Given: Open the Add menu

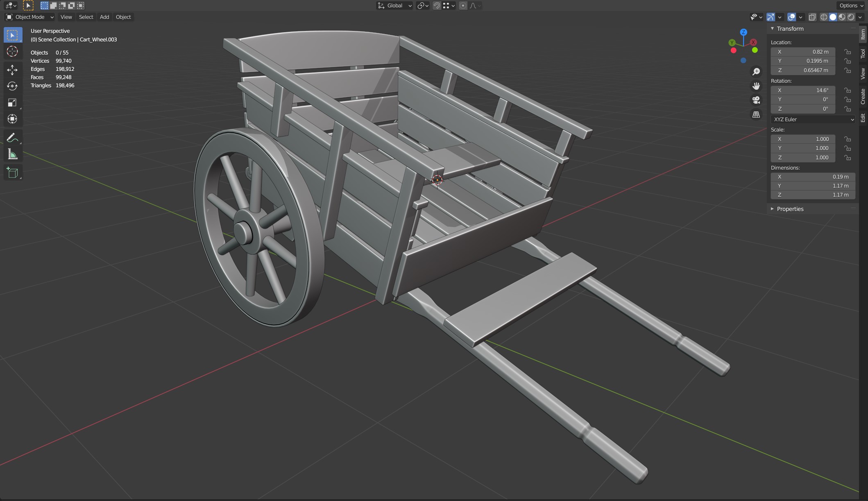Looking at the screenshot, I should (x=104, y=17).
